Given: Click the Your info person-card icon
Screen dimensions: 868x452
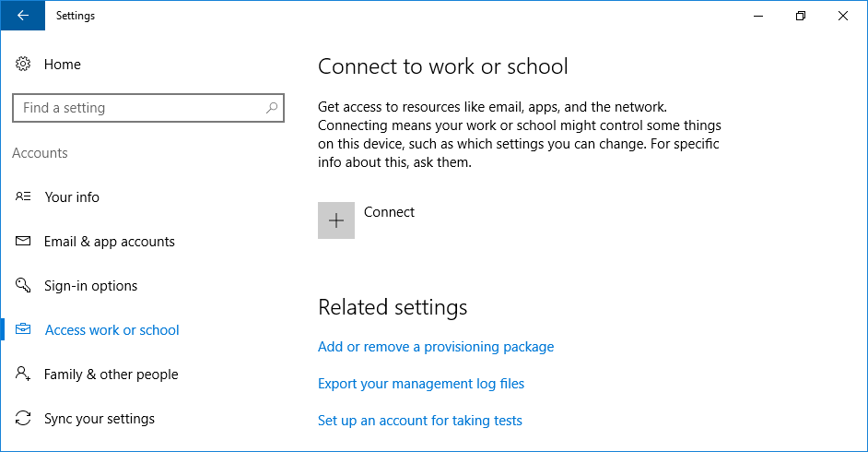Looking at the screenshot, I should tap(23, 196).
